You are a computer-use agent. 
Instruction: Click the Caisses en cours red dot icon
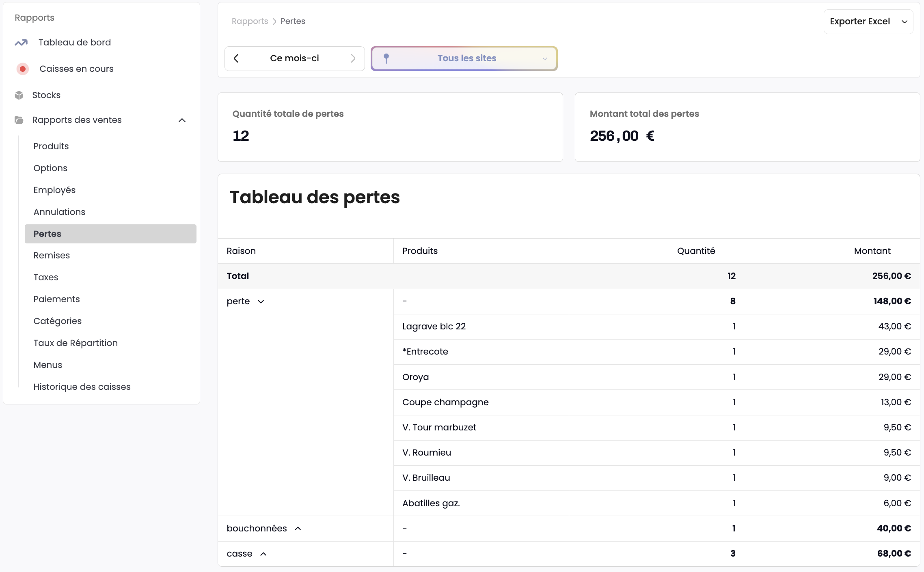[23, 69]
